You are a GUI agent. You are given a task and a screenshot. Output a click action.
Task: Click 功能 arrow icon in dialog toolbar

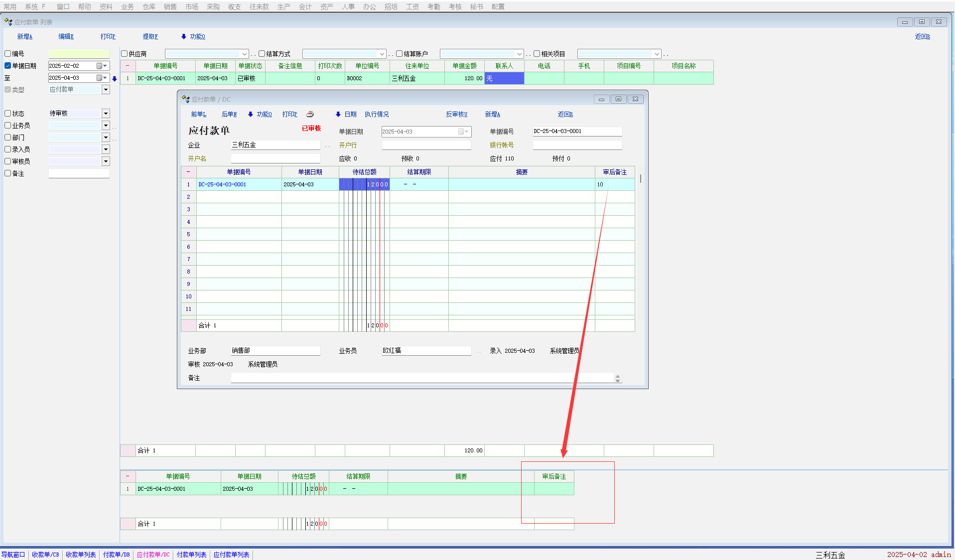pyautogui.click(x=251, y=114)
